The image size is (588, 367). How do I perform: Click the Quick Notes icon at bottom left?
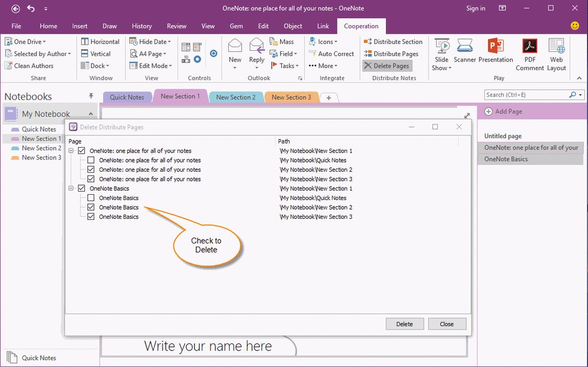coord(12,357)
